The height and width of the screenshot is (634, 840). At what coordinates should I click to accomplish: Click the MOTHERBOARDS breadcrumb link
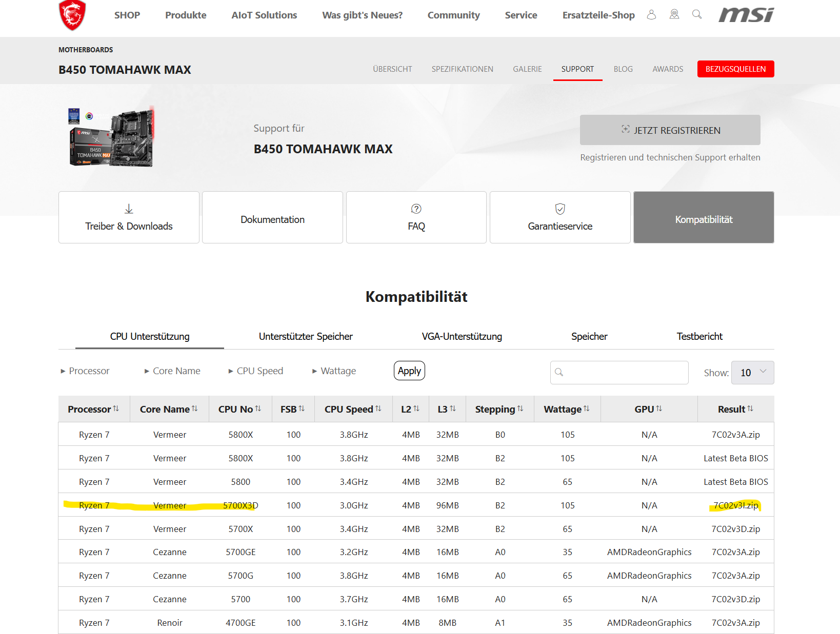click(86, 50)
